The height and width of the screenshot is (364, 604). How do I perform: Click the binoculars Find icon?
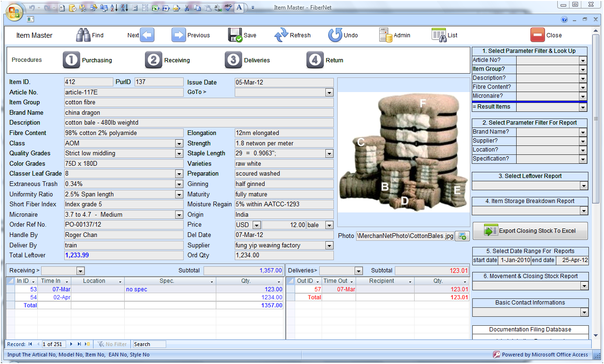click(83, 35)
